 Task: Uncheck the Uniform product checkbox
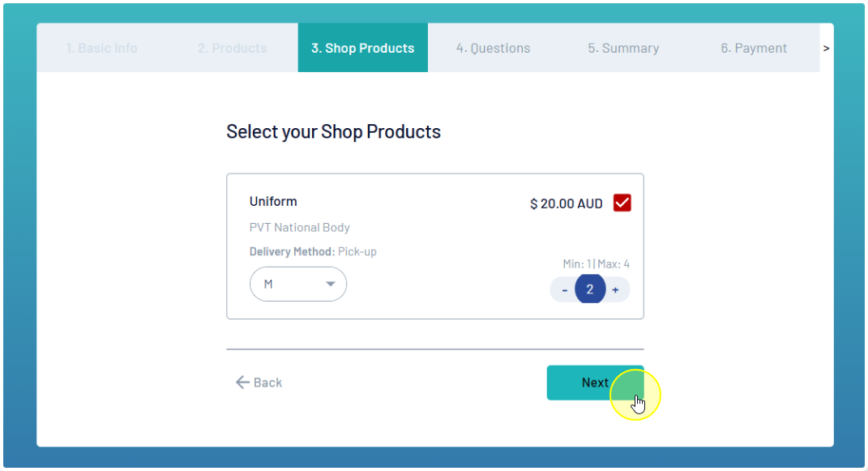(x=622, y=203)
